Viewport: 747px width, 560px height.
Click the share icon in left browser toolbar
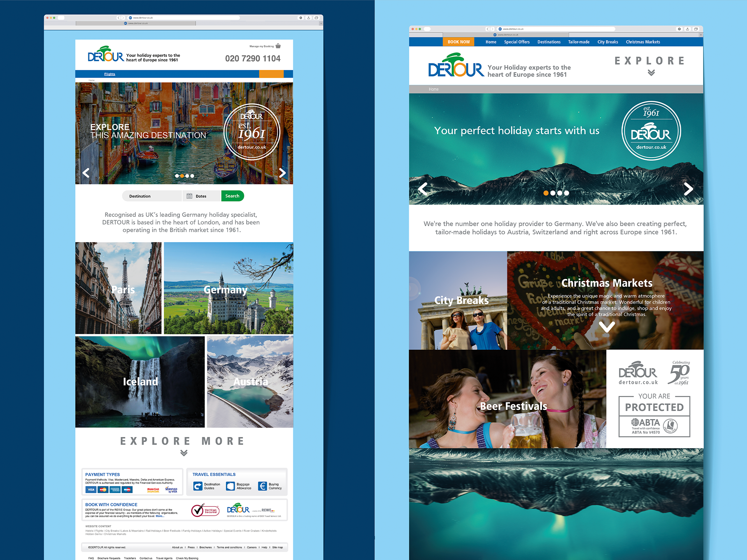click(309, 18)
